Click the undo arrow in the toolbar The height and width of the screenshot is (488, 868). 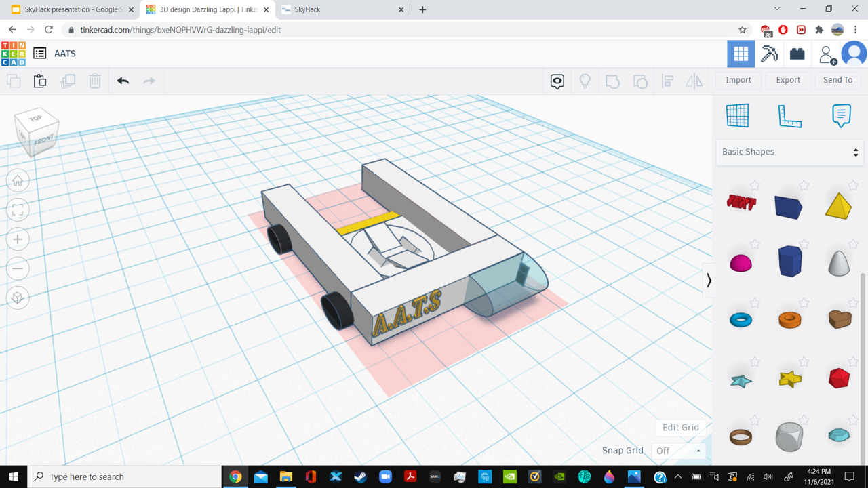[x=123, y=81]
